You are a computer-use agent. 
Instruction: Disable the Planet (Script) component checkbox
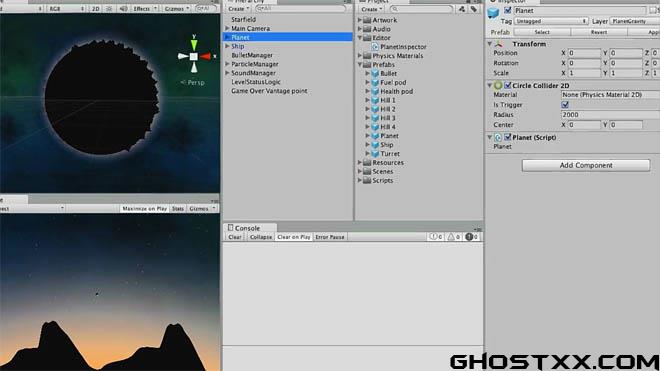(x=508, y=137)
